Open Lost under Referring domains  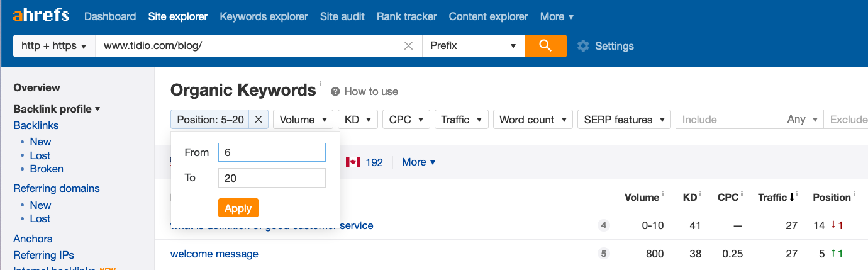[x=40, y=218]
